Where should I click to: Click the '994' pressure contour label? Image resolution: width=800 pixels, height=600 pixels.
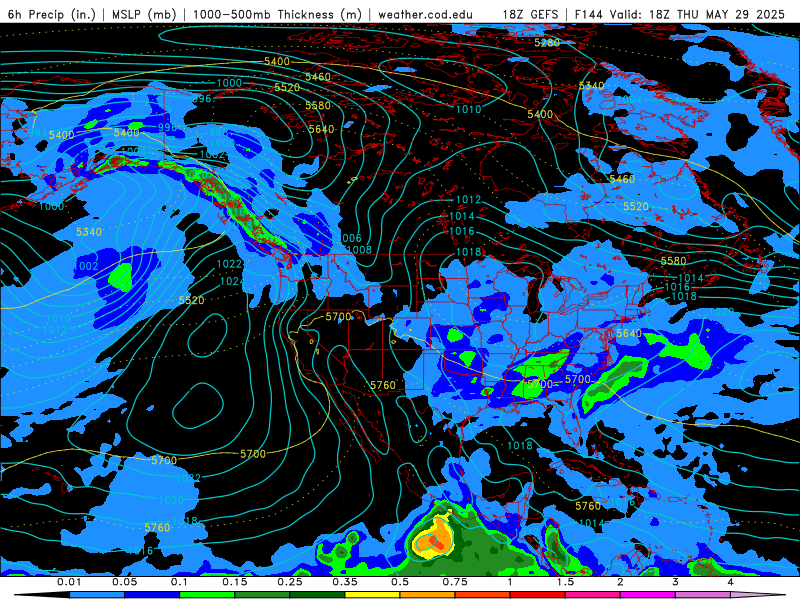pos(37,133)
